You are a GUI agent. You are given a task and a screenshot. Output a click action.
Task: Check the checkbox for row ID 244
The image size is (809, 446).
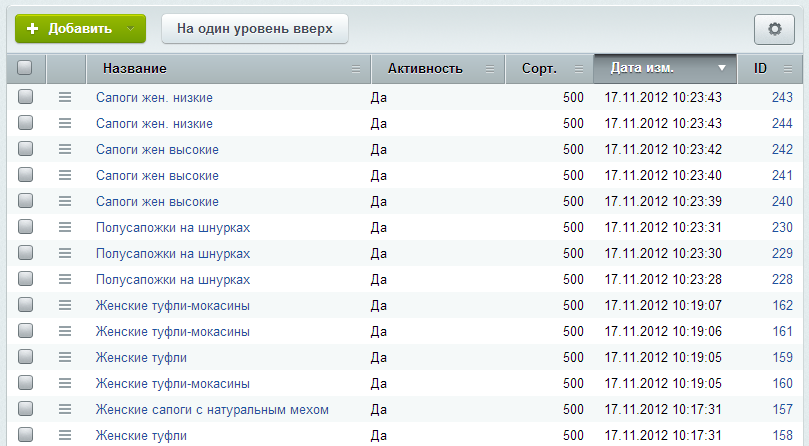tap(25, 123)
